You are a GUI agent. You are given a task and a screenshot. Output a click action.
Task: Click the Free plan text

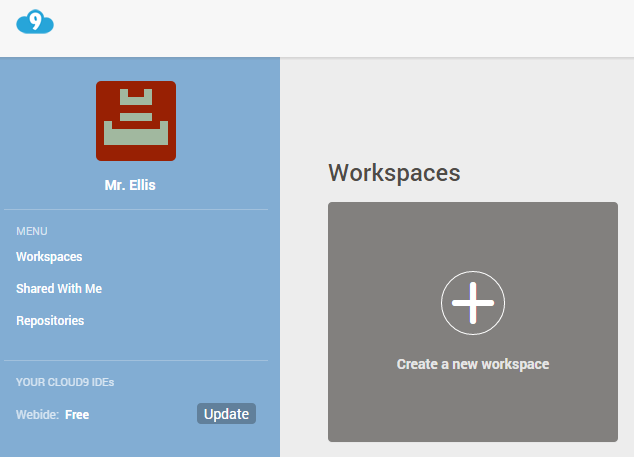(77, 415)
